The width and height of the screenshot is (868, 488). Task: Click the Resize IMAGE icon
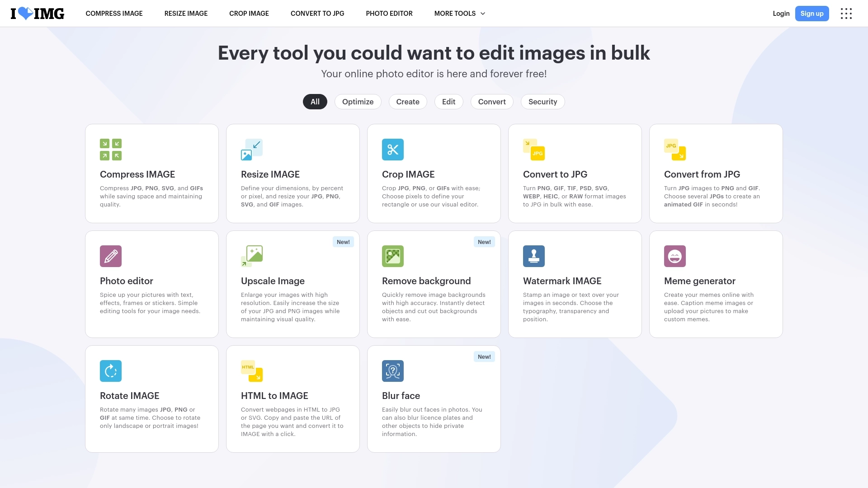pos(252,150)
